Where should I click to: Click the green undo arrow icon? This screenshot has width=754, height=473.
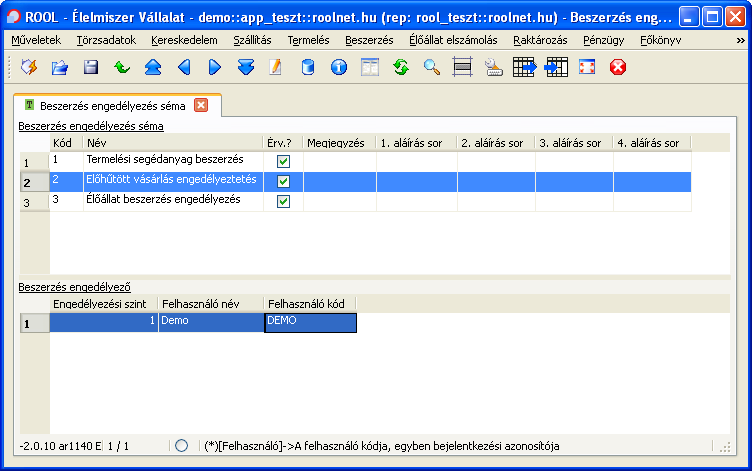122,67
